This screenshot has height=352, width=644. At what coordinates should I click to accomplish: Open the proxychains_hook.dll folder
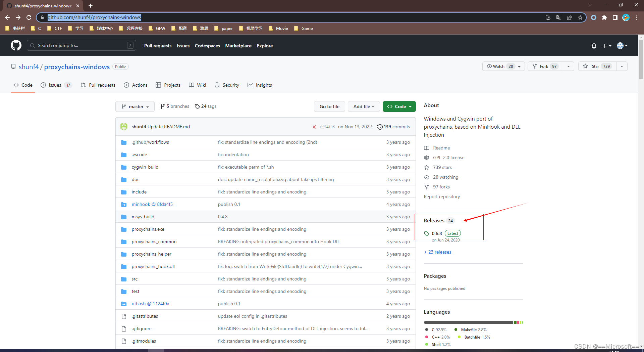pyautogui.click(x=153, y=266)
